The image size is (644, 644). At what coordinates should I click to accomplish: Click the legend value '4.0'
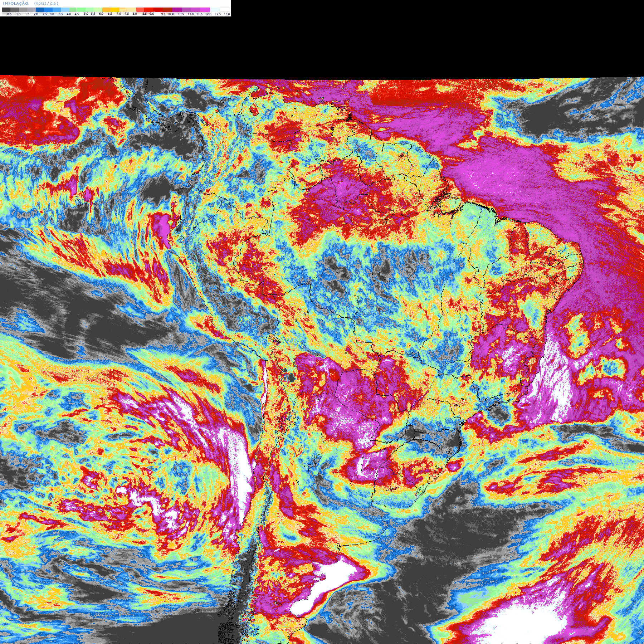tap(69, 14)
